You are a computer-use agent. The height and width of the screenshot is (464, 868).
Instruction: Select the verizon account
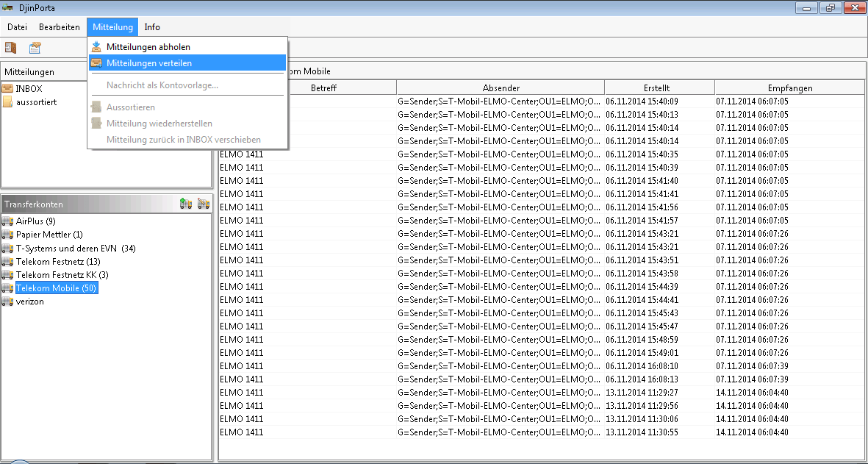click(30, 301)
